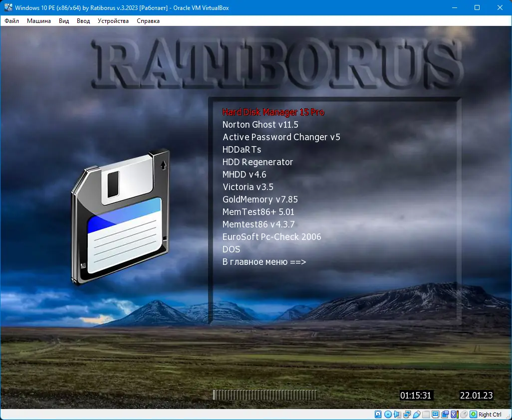Click the shared folders status icon
The image size is (512, 420).
[426, 415]
